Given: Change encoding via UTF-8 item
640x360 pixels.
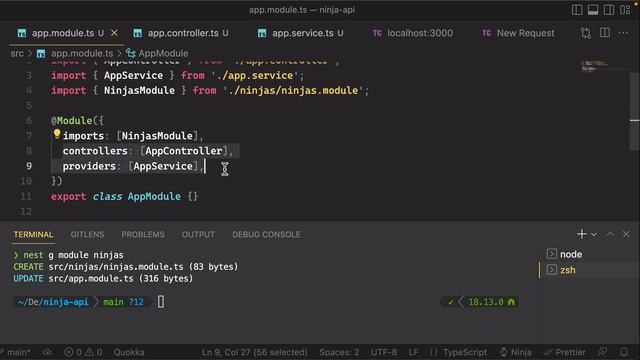Looking at the screenshot, I should pos(384,352).
